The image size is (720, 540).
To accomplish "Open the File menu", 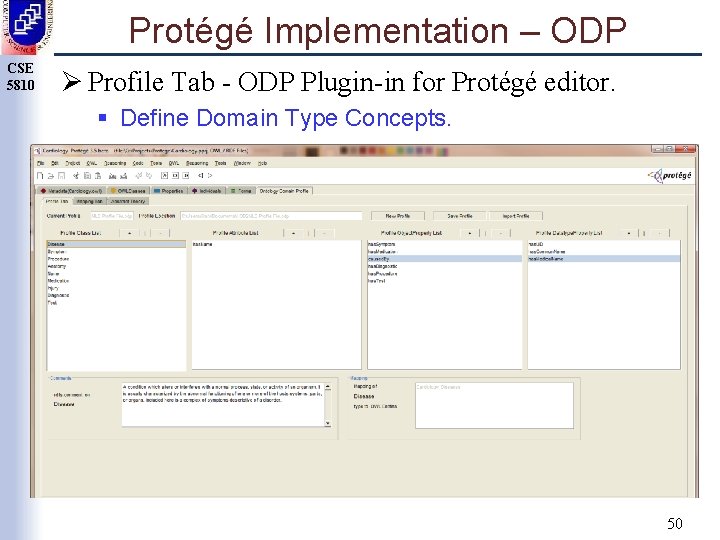I will pos(41,163).
